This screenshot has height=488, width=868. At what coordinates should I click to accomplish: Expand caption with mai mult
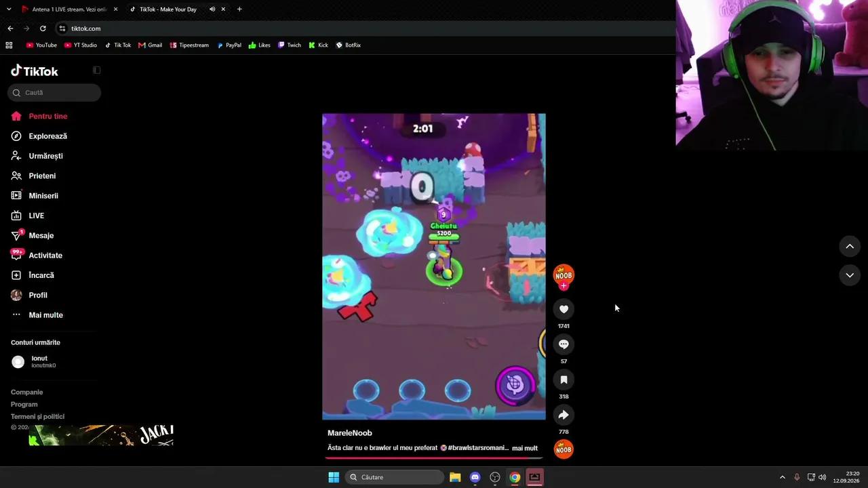tap(525, 448)
